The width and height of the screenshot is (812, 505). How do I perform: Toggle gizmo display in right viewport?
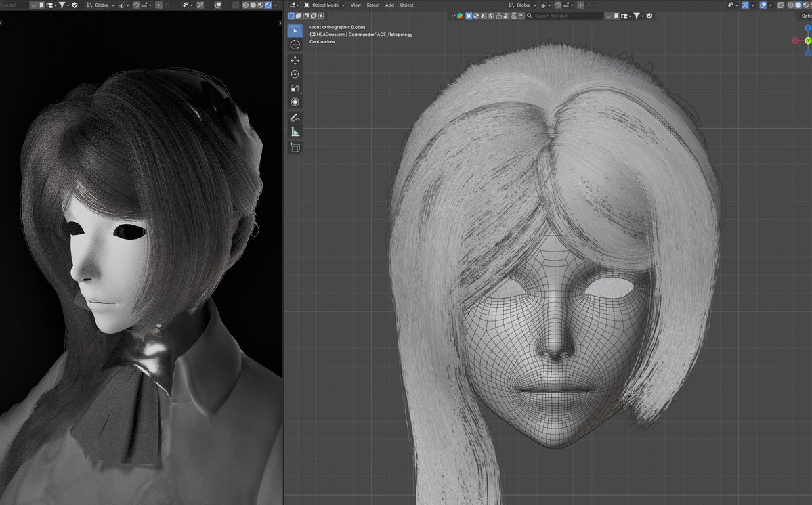pyautogui.click(x=745, y=5)
